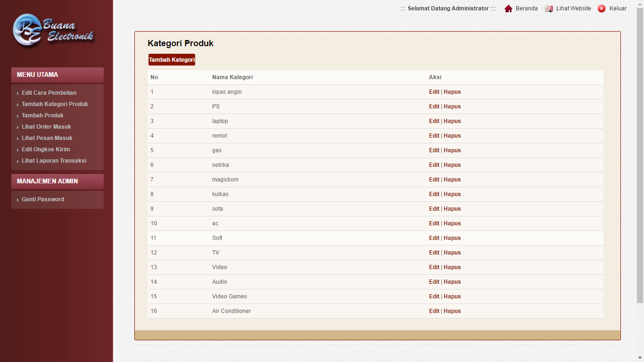Click Hapus for Video row 13

[452, 267]
